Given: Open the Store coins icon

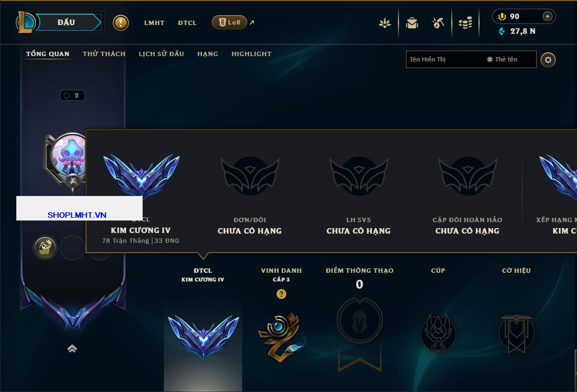Looking at the screenshot, I should pyautogui.click(x=465, y=23).
